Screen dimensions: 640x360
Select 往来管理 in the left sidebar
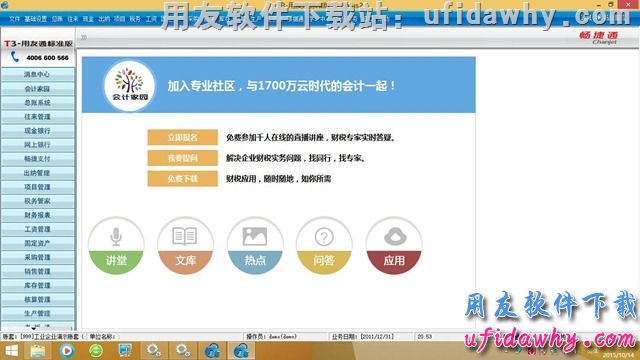38,117
